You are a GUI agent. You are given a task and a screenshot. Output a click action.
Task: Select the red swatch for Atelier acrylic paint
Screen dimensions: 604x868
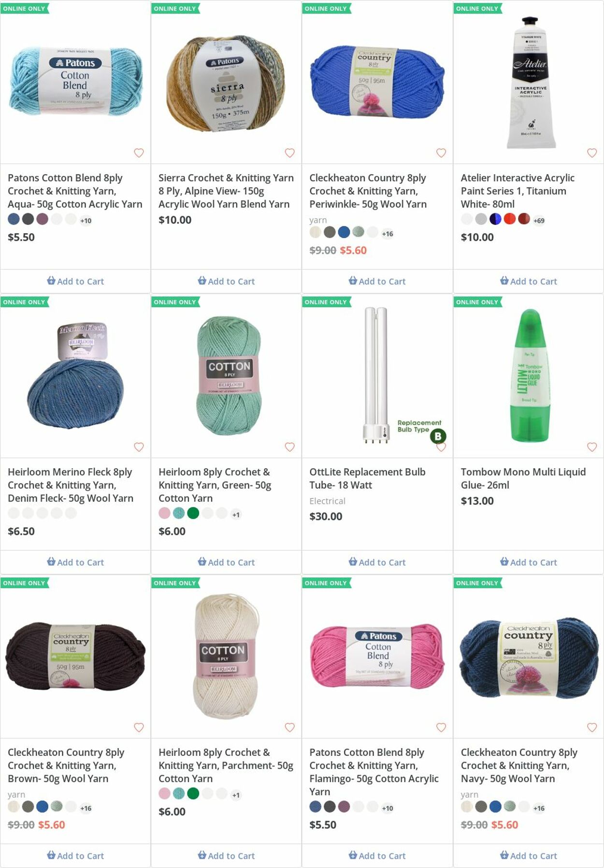point(509,219)
